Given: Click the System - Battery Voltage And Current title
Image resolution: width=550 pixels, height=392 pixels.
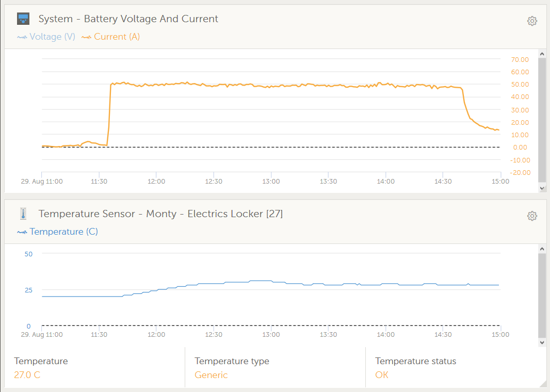Looking at the screenshot, I should click(128, 19).
